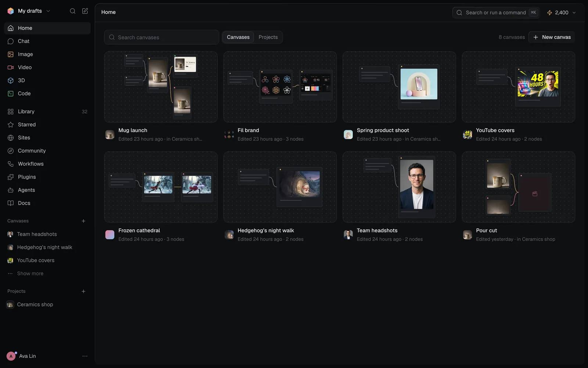The image size is (588, 368).
Task: Open Chat from the sidebar icon
Action: 11,41
